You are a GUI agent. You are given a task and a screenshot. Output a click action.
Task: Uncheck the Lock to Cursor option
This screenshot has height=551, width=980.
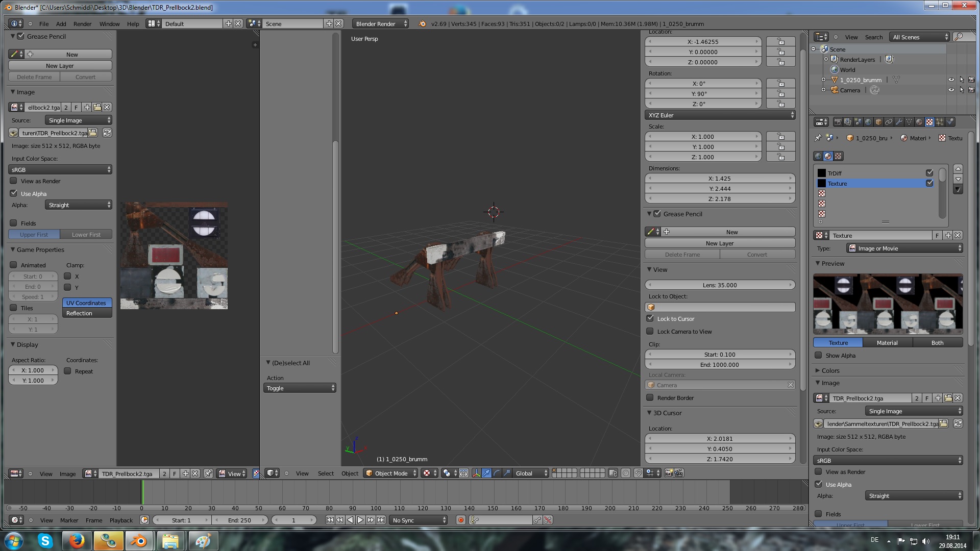point(650,319)
